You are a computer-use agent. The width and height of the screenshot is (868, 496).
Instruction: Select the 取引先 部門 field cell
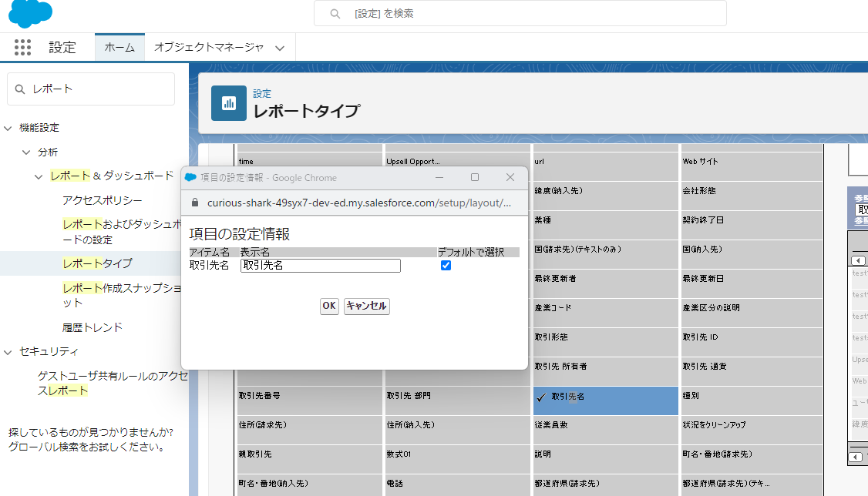point(457,400)
